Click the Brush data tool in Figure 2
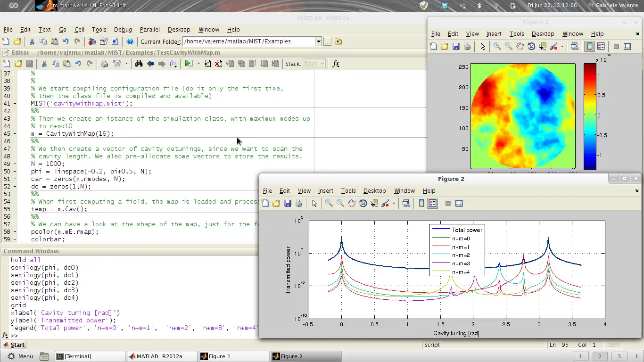The width and height of the screenshot is (644, 362). (385, 203)
